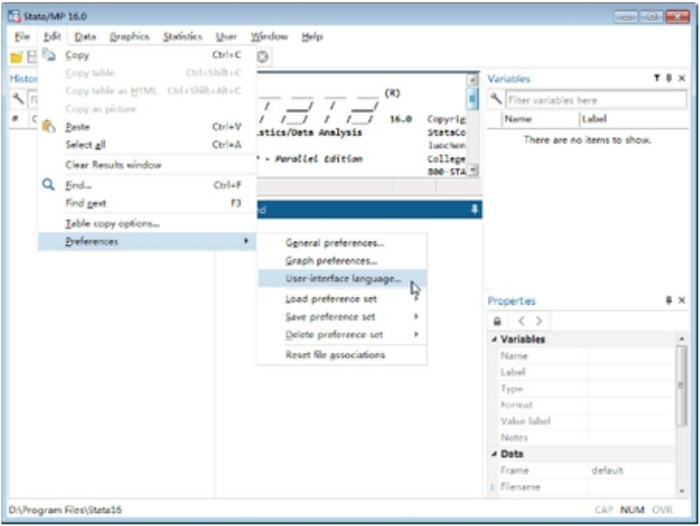Collapse the Variables section in Properties

click(494, 339)
